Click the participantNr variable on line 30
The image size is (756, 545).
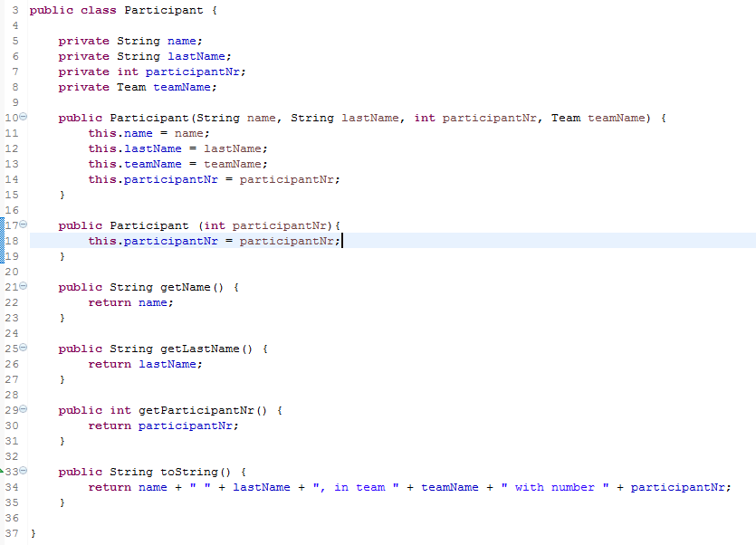(186, 425)
